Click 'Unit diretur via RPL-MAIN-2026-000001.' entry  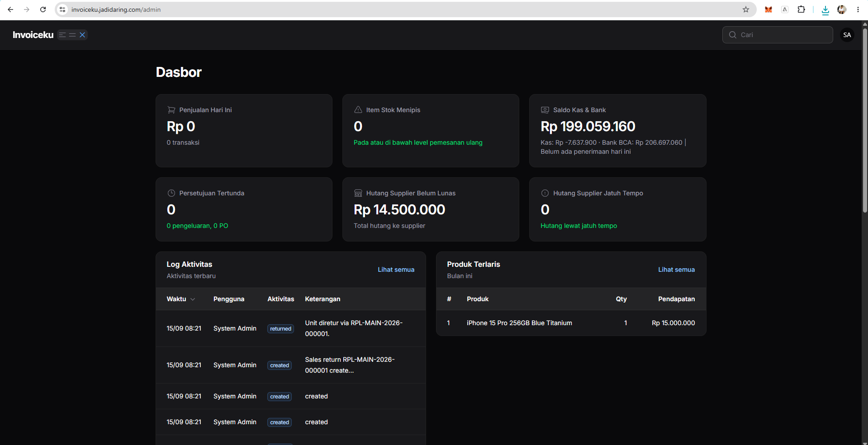354,328
